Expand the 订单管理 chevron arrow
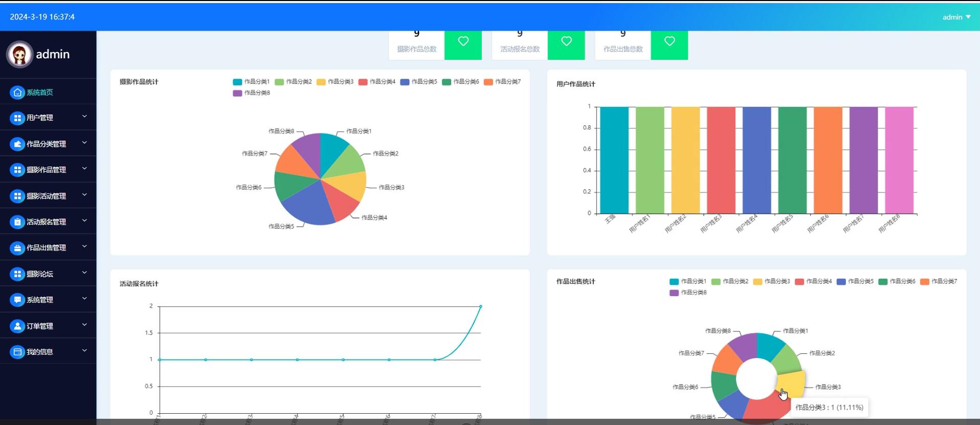The image size is (980, 425). pyautogui.click(x=84, y=325)
